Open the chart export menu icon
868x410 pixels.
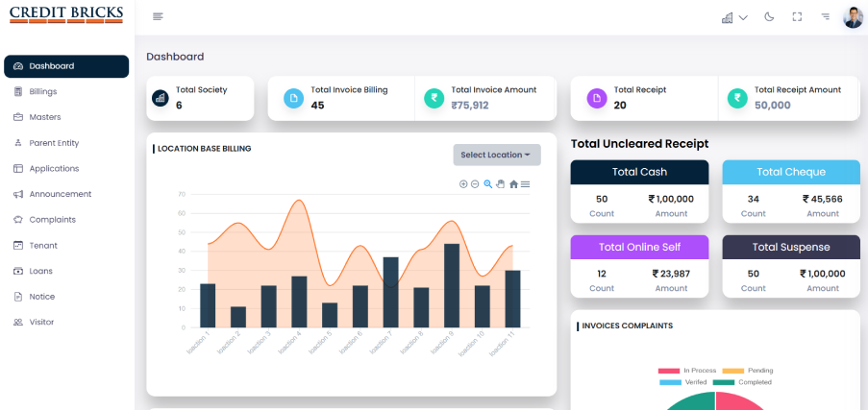[525, 183]
